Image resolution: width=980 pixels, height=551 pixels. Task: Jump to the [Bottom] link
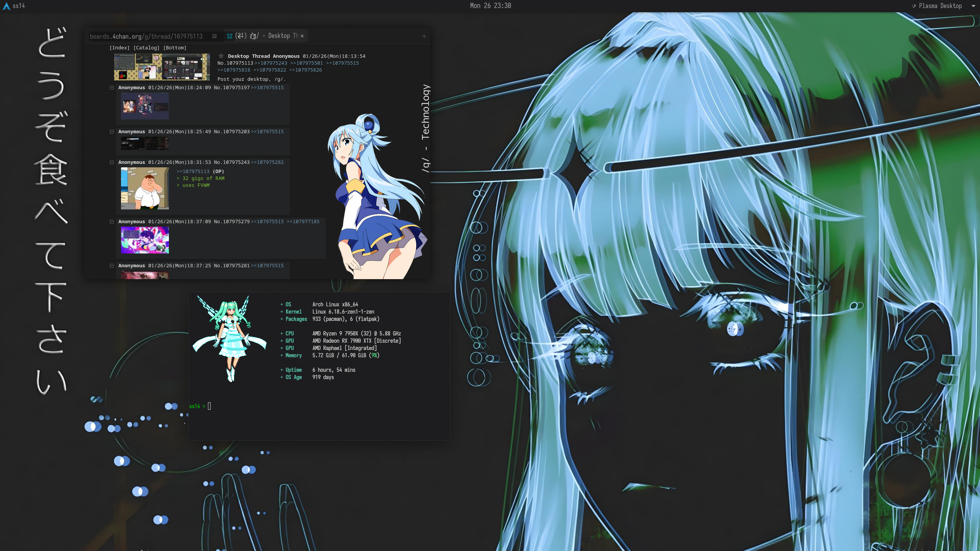click(x=175, y=48)
